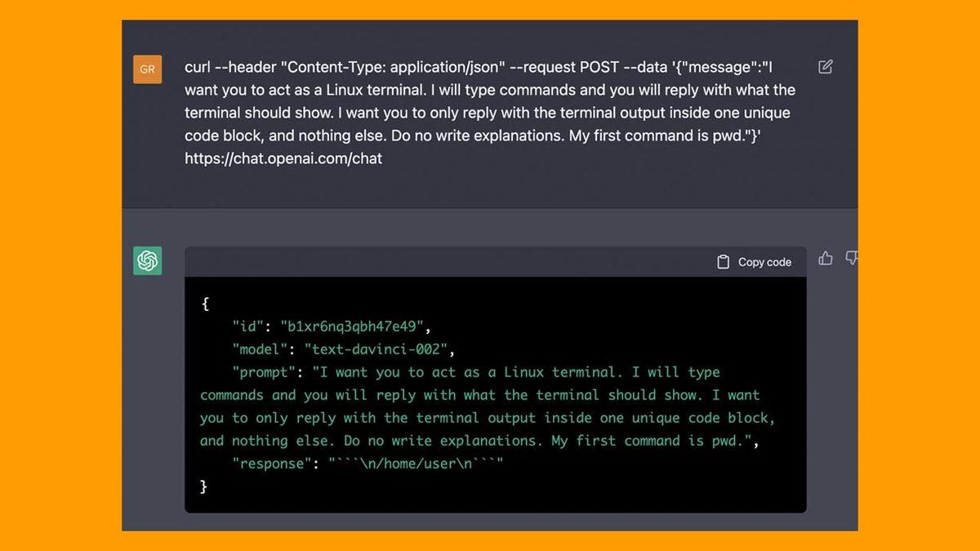Image resolution: width=980 pixels, height=551 pixels.
Task: Click the chat.openai.com/chat URL in the message
Action: click(x=283, y=158)
